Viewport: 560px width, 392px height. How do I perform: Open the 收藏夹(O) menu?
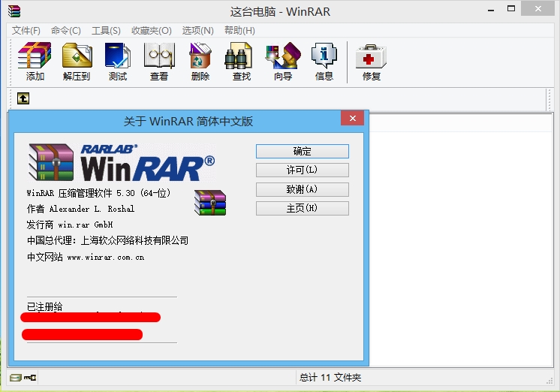(152, 31)
